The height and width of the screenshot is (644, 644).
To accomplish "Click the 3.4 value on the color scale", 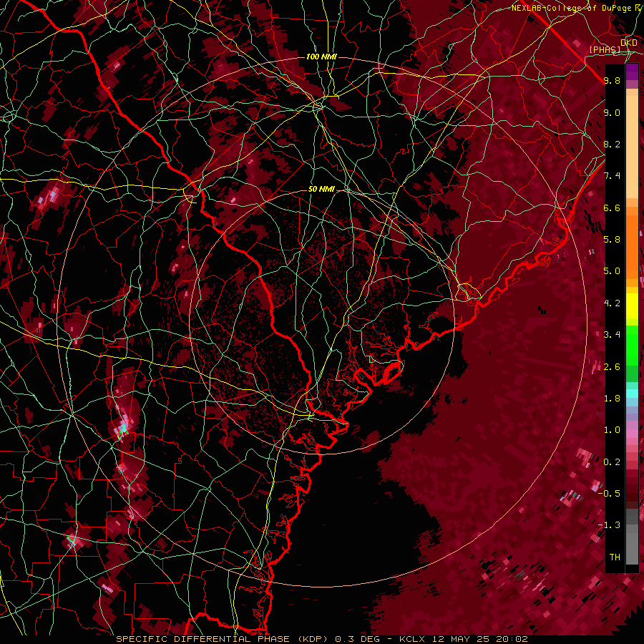I will point(612,335).
